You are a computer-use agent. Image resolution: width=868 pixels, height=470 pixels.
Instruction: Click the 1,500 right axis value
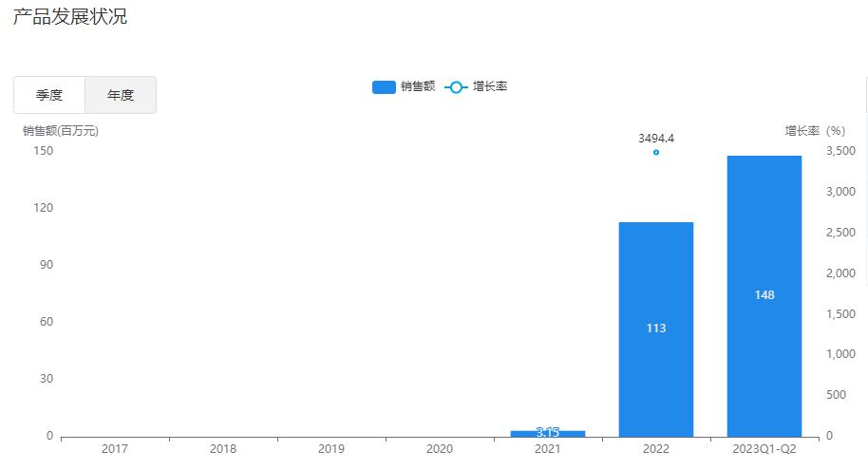point(840,314)
